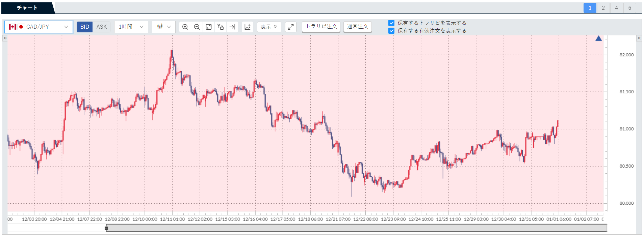Expand chart to full screen

[291, 27]
